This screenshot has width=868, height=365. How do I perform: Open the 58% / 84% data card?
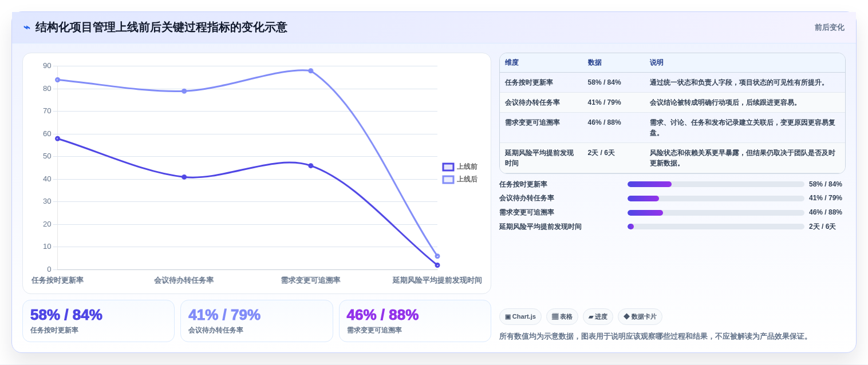click(x=98, y=321)
